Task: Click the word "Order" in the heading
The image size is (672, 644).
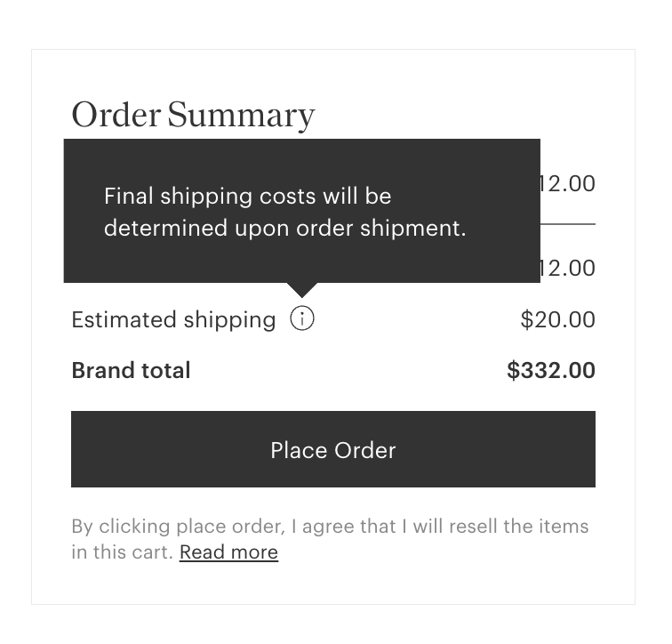Action: 116,116
